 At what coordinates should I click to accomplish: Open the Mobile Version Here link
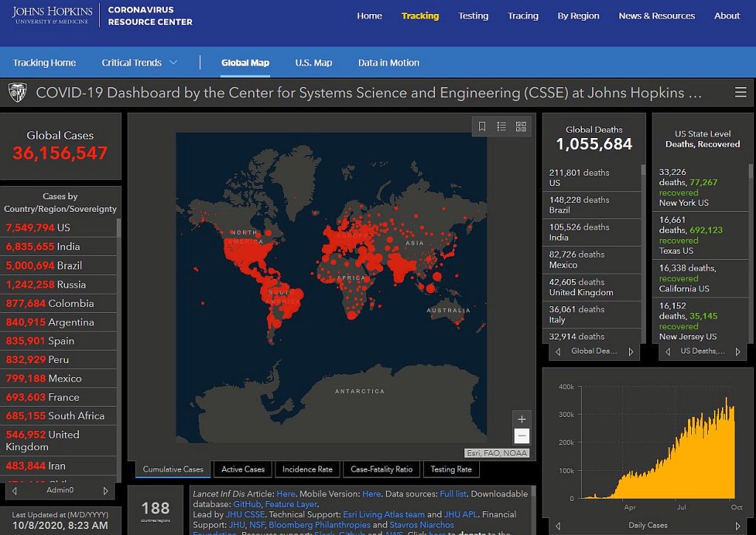(x=371, y=494)
